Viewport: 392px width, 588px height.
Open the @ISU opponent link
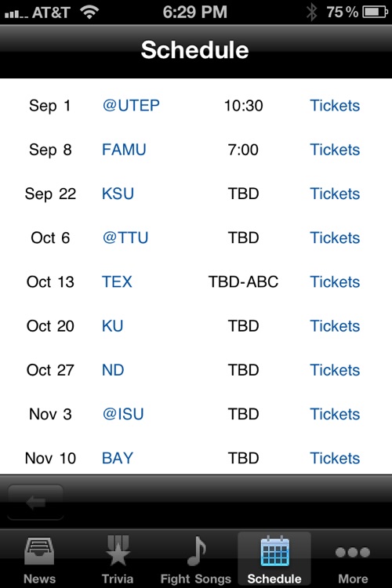tap(123, 415)
